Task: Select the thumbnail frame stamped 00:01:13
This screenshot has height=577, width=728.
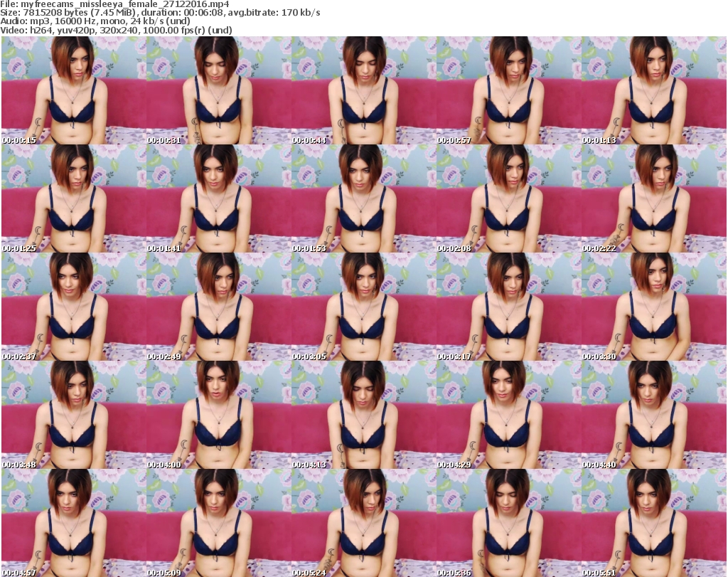Action: (654, 90)
